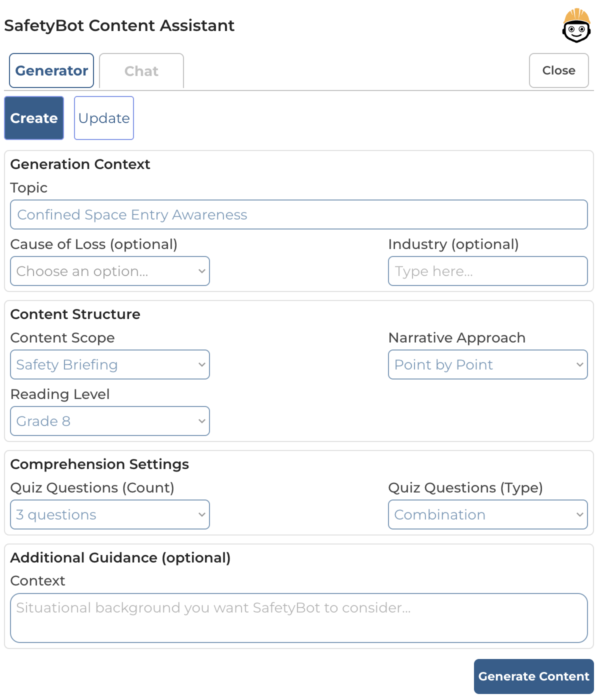Select the Generator tab

51,70
